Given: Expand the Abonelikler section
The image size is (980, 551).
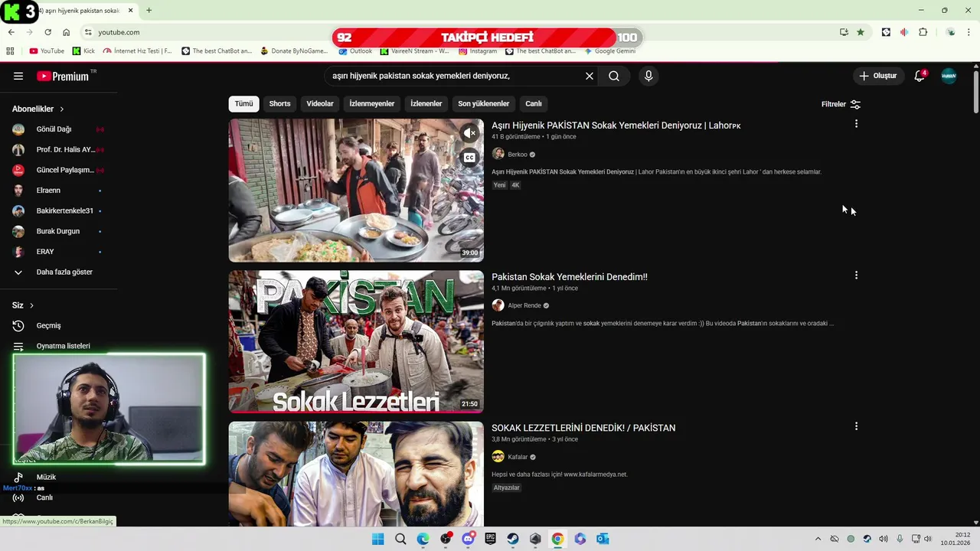Looking at the screenshot, I should pos(38,109).
